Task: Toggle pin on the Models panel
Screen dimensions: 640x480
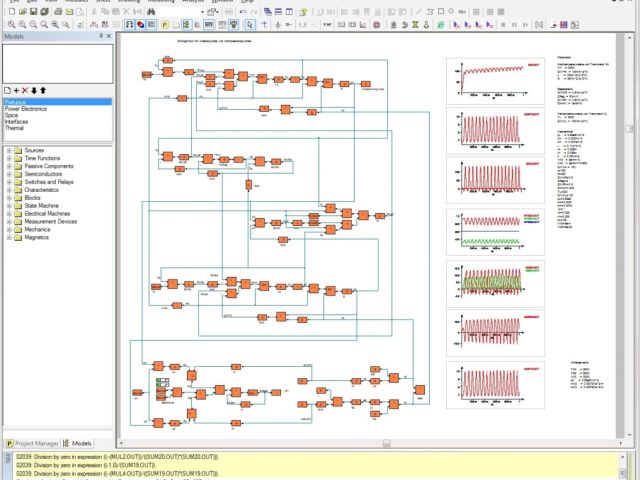Action: (x=100, y=35)
